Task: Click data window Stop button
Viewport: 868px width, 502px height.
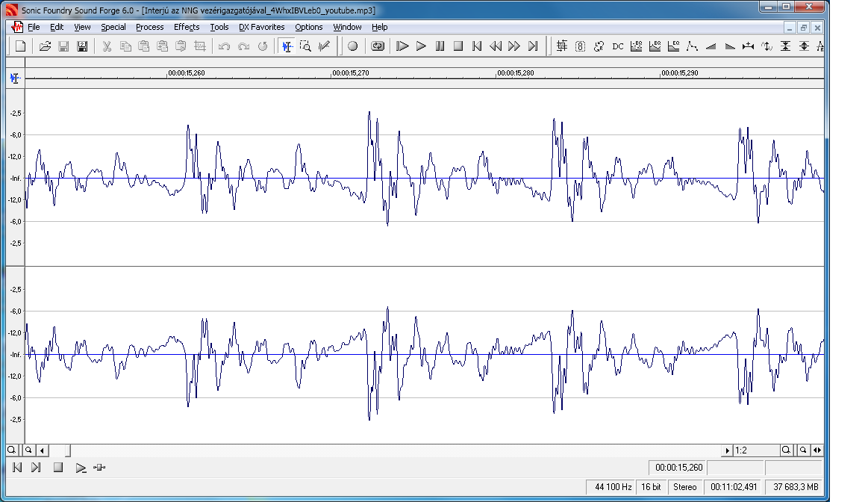Action: (58, 468)
